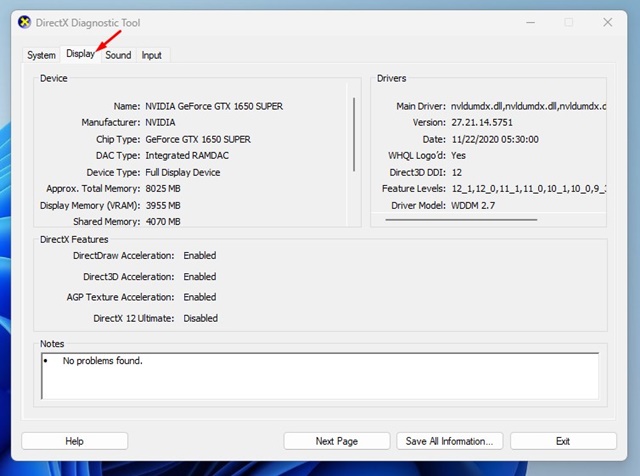Click the Full Display Device value
640x476 pixels.
[x=182, y=172]
